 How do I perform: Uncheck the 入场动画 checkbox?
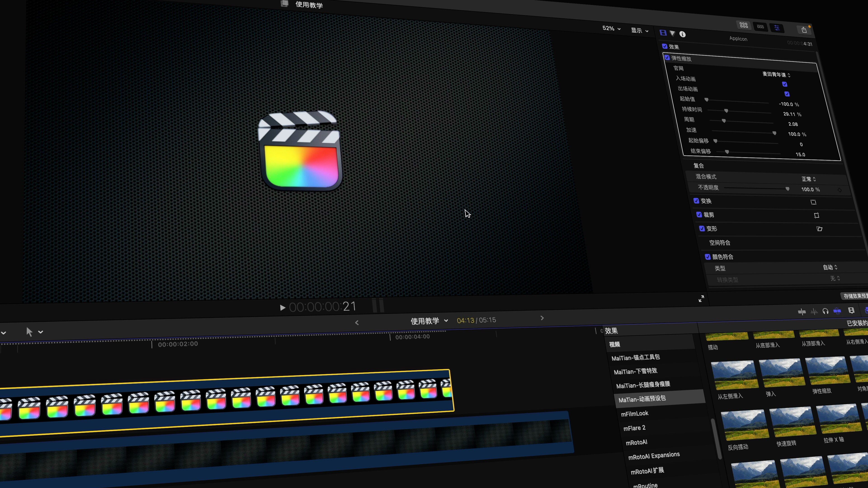point(784,84)
